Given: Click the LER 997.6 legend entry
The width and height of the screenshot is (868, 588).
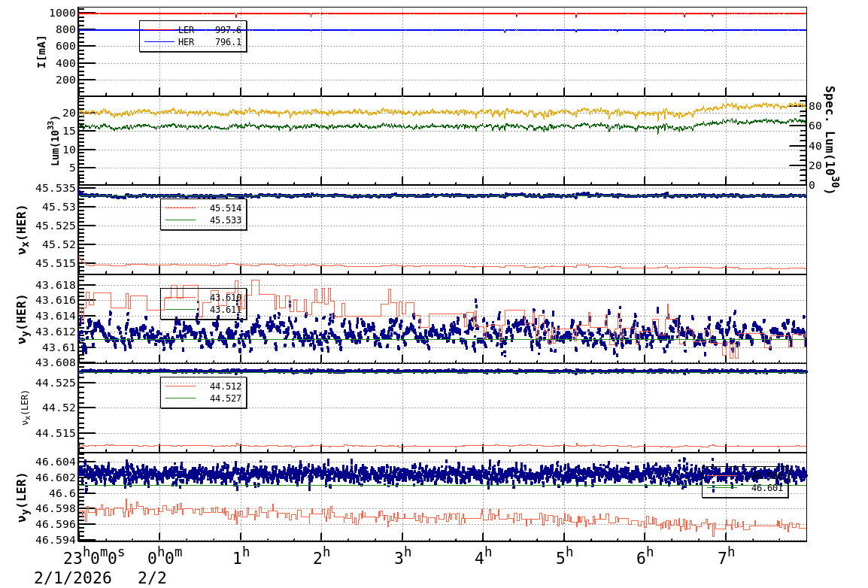Looking at the screenshot, I should (193, 30).
